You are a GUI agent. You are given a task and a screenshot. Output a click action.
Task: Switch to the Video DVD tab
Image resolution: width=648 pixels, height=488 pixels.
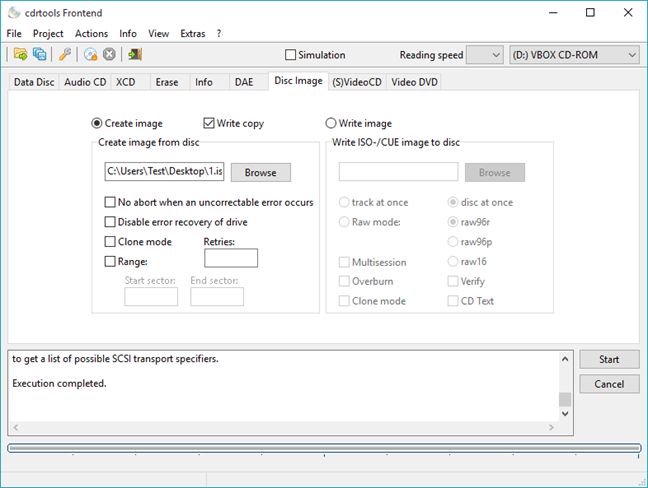414,82
